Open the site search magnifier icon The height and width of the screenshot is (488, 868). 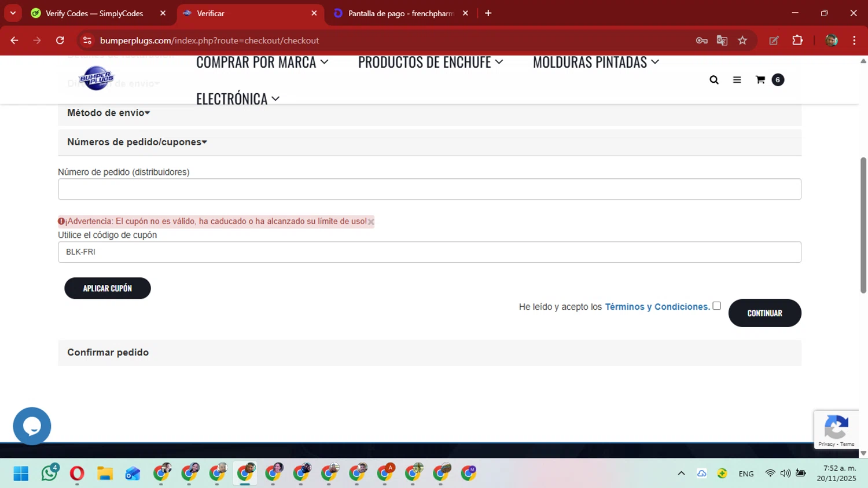click(x=714, y=80)
